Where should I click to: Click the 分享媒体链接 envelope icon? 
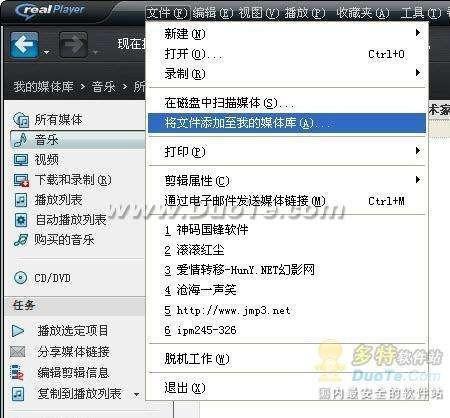pyautogui.click(x=18, y=351)
